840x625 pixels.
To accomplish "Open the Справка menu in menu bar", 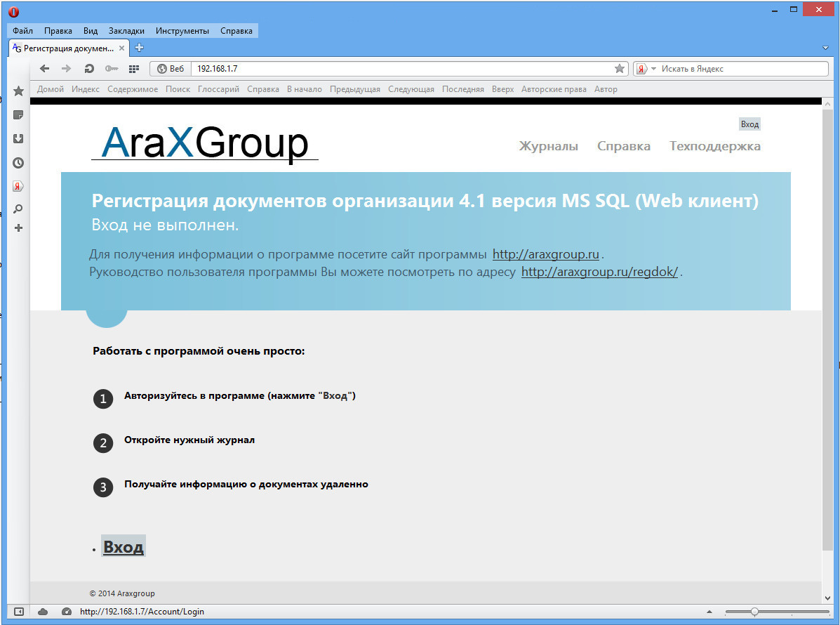I will 236,31.
